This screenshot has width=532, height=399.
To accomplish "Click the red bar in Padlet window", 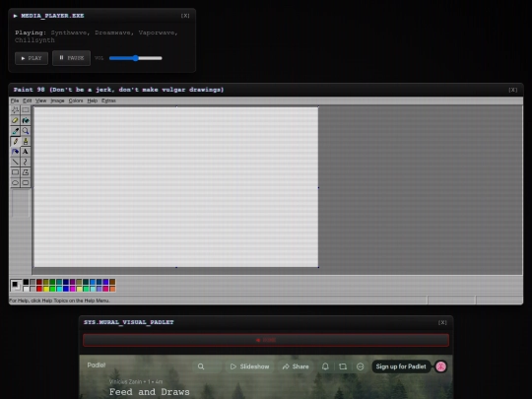I will click(x=266, y=340).
